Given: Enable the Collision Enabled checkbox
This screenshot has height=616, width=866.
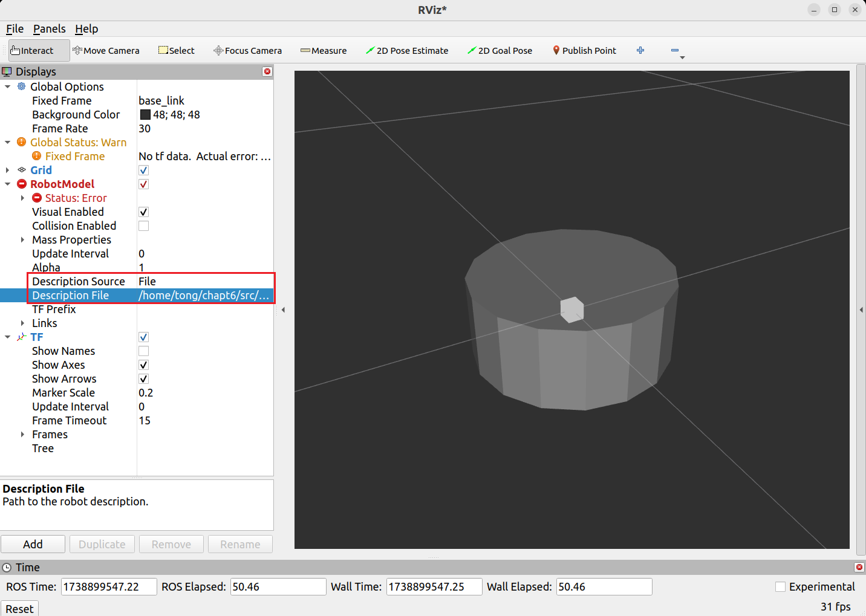Looking at the screenshot, I should (x=143, y=226).
